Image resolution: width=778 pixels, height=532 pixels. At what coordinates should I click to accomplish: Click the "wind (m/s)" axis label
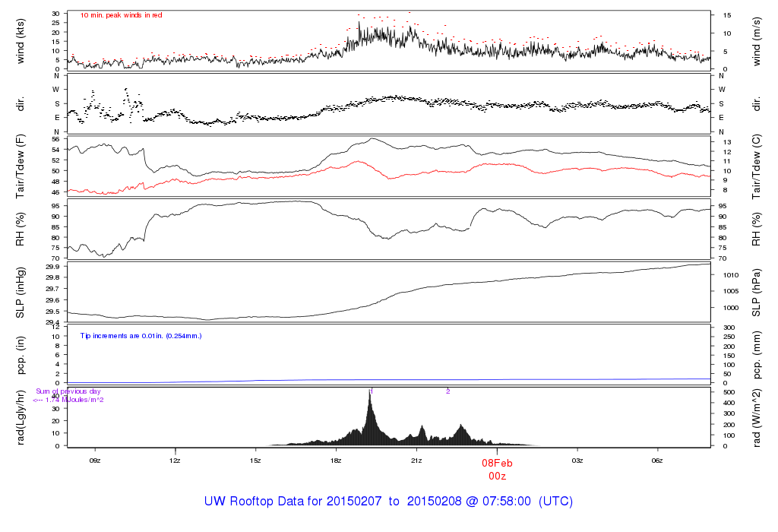(756, 41)
